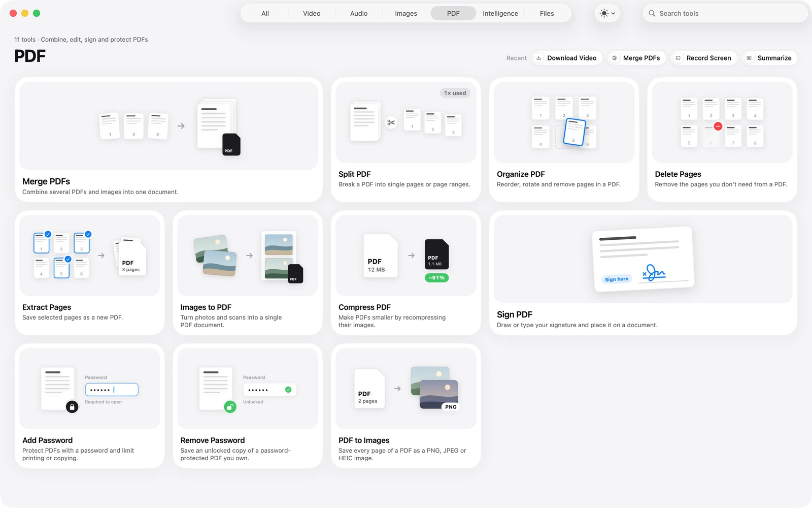
Task: Switch to the All tab
Action: (265, 13)
